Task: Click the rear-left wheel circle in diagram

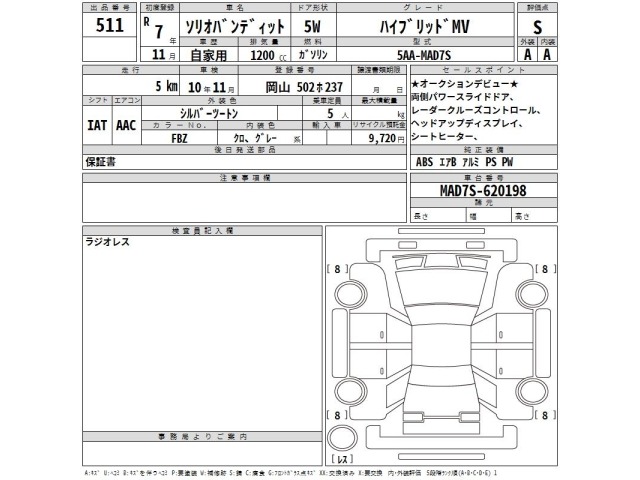Action: tap(351, 392)
